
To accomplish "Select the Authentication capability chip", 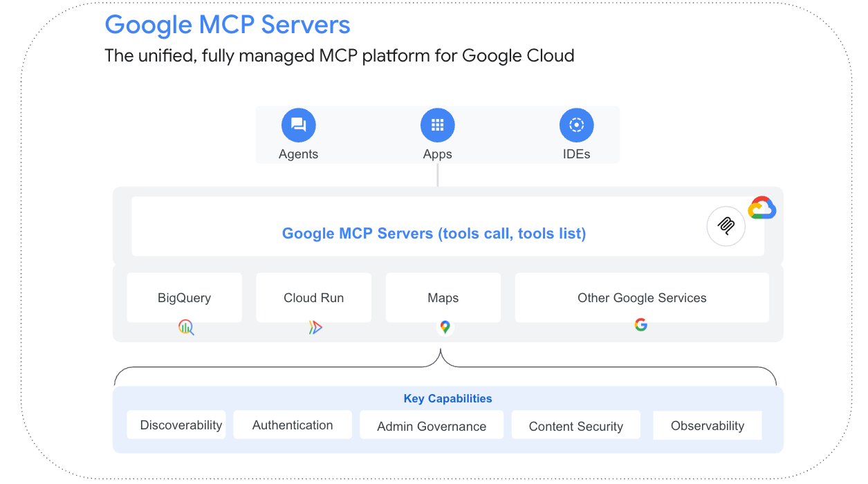I will coord(293,425).
